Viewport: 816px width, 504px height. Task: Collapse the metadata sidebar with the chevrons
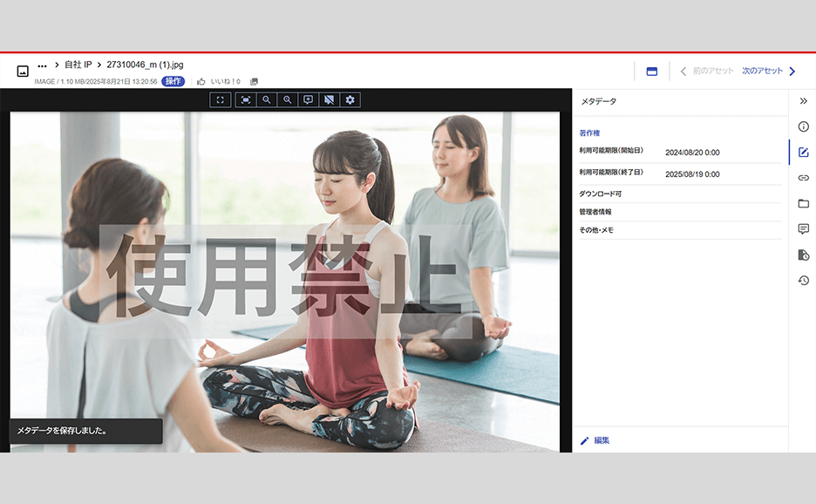coord(804,100)
